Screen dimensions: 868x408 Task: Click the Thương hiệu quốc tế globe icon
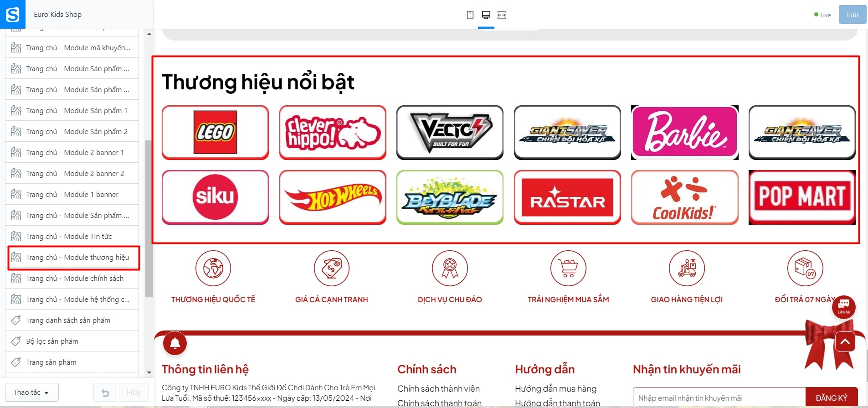click(213, 268)
